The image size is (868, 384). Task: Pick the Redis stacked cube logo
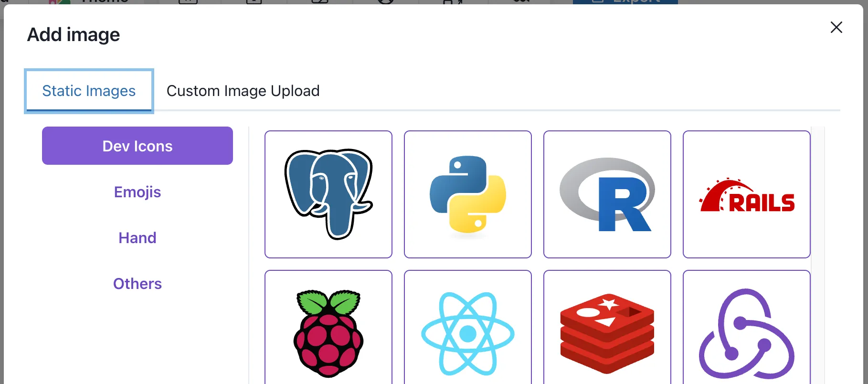(x=607, y=328)
